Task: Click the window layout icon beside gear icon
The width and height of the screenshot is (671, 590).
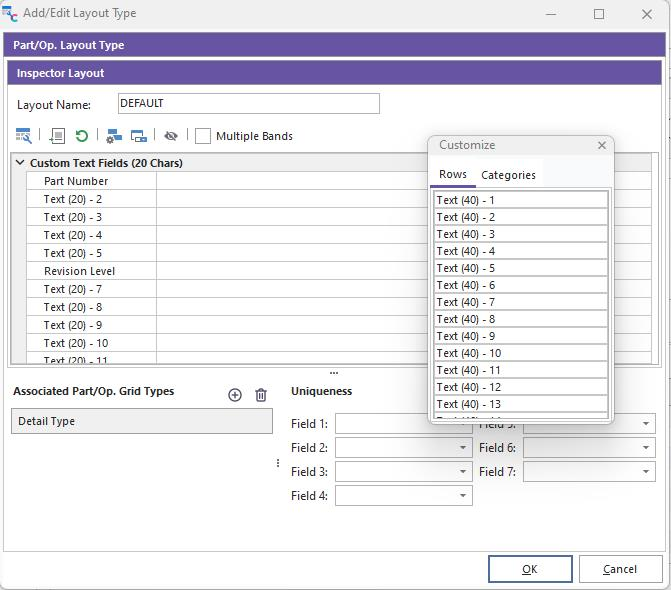Action: pyautogui.click(x=139, y=136)
